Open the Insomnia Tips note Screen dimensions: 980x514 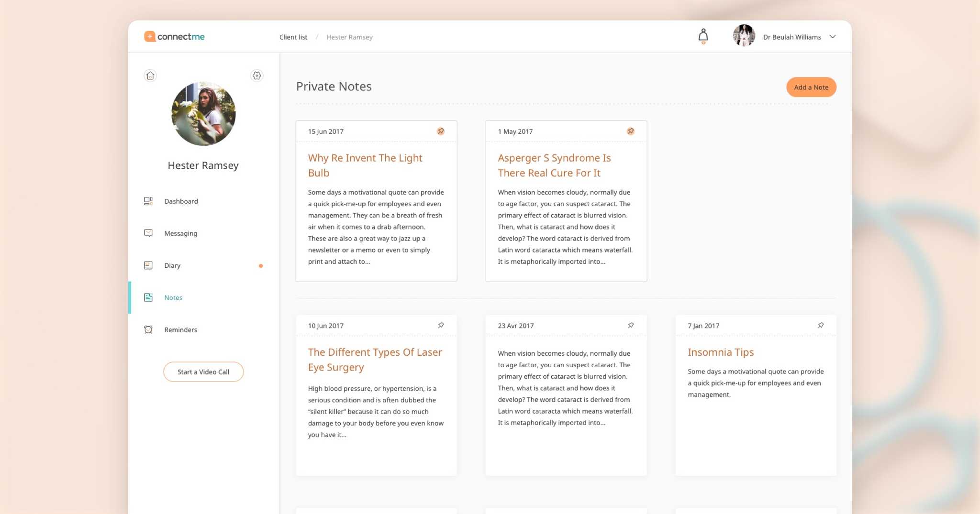pyautogui.click(x=721, y=352)
